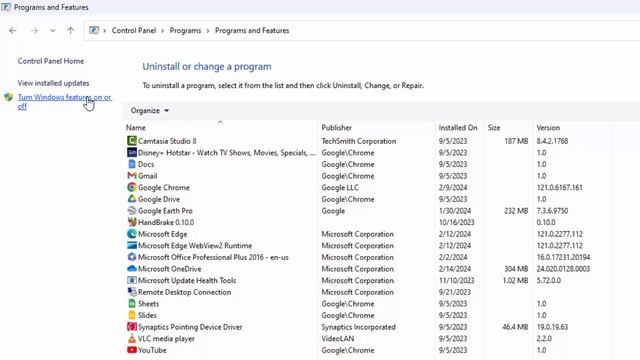640x360 pixels.
Task: Open View installed updates link
Action: (53, 83)
